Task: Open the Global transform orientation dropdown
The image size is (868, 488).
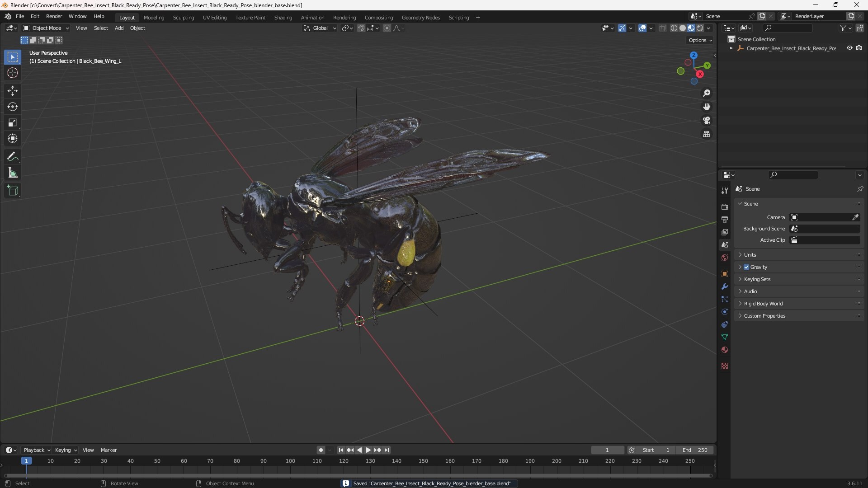Action: point(320,28)
